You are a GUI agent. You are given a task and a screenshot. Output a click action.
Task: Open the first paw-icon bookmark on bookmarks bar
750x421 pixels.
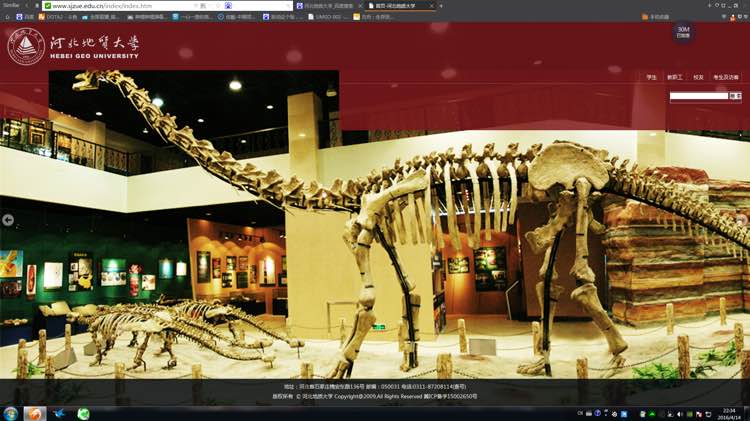[25, 17]
